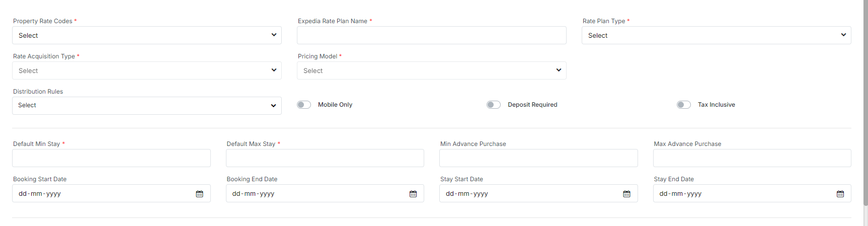
Task: Click the Stay End Date text field
Action: (740, 194)
